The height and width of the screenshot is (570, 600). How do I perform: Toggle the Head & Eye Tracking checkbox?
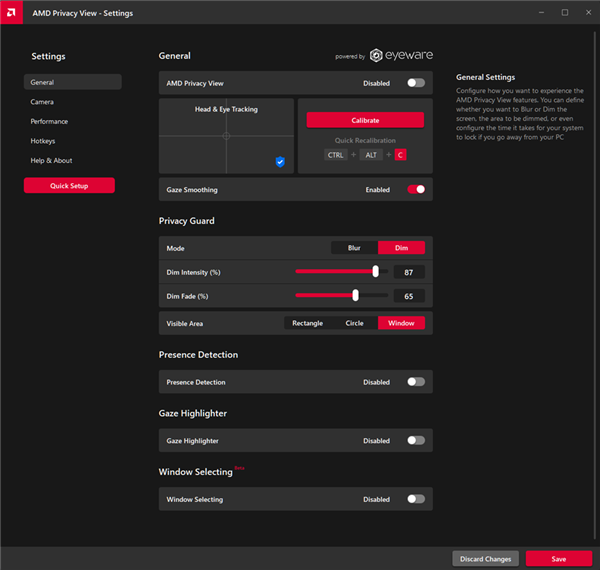[x=280, y=161]
